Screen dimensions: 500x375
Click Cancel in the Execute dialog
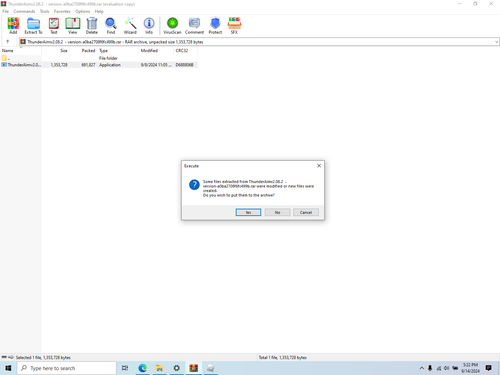[x=306, y=212]
